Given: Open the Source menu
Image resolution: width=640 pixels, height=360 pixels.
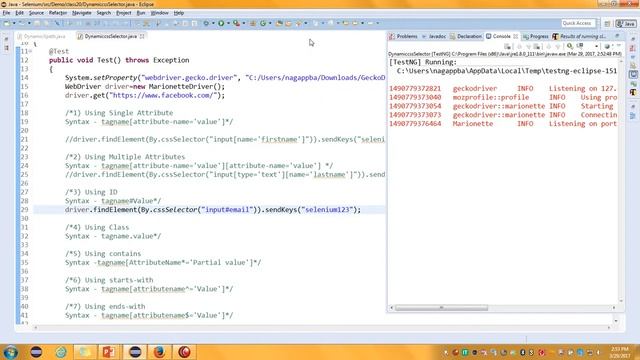Looking at the screenshot, I should (36, 13).
